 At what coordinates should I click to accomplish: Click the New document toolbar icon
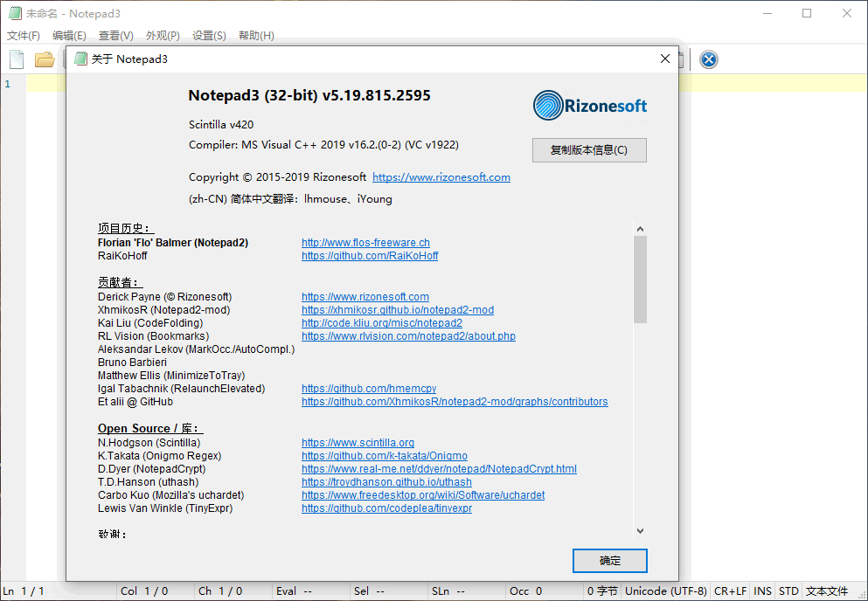17,59
